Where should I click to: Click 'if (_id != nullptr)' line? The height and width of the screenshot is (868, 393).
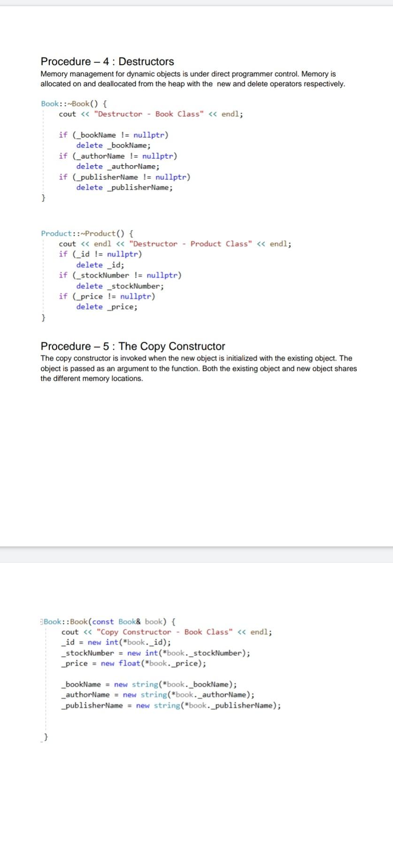[100, 254]
